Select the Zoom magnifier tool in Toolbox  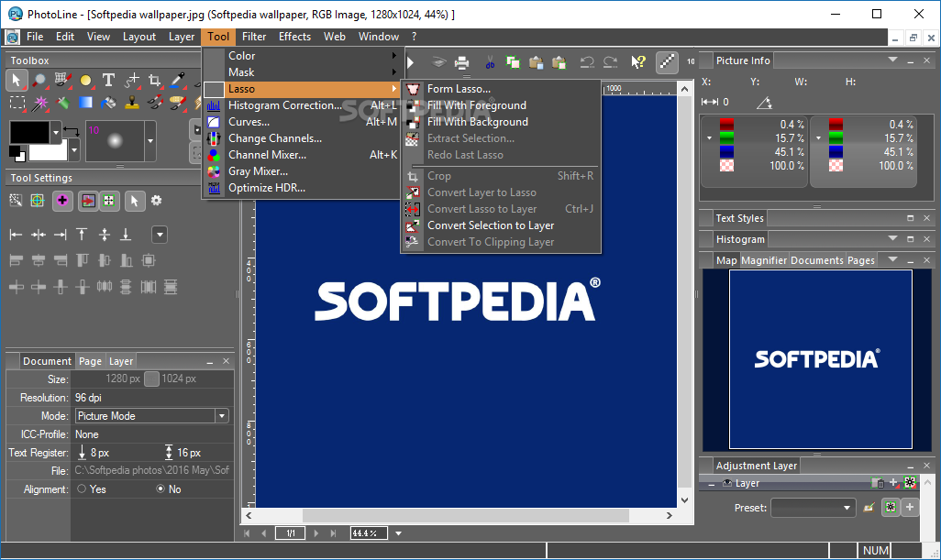pyautogui.click(x=39, y=81)
